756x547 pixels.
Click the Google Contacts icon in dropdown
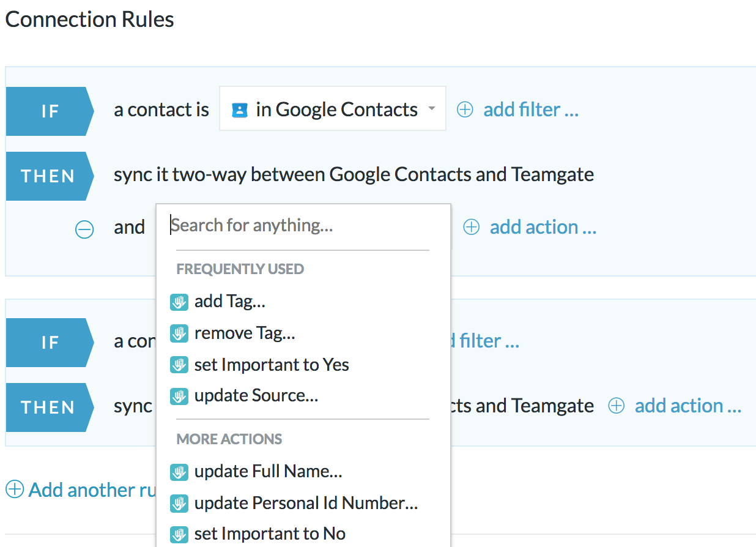pos(240,110)
